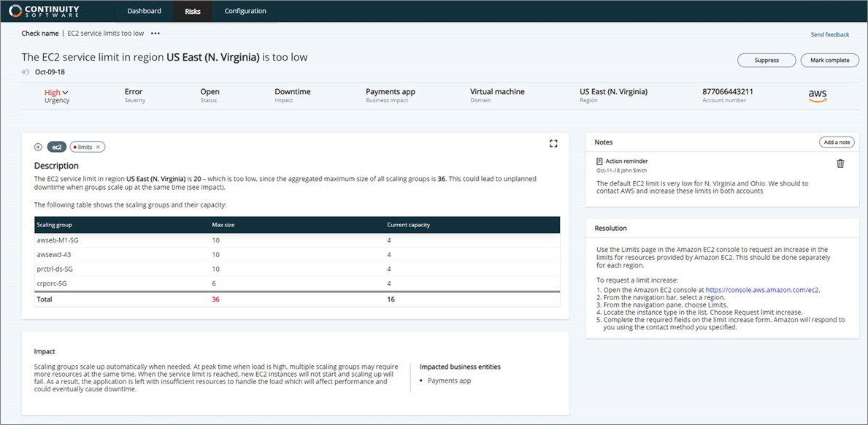Viewport: 868px width, 425px height.
Task: Open the check name ellipsis menu
Action: 155,33
